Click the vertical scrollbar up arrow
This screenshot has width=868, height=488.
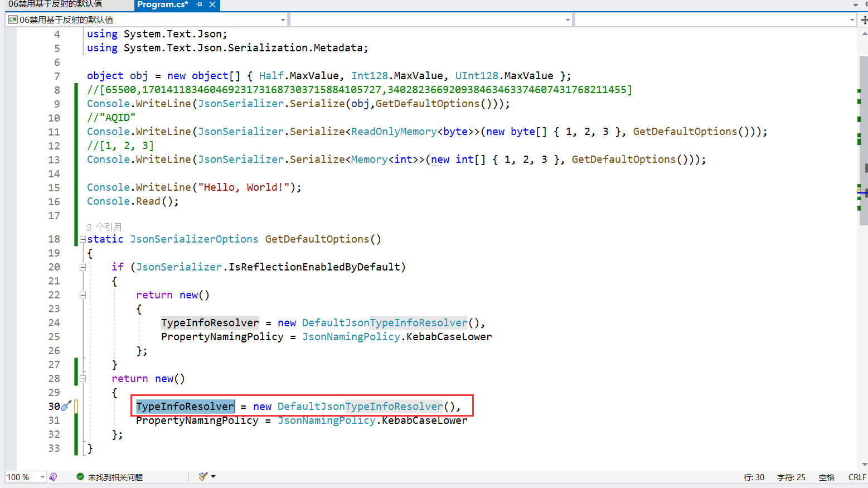864,34
